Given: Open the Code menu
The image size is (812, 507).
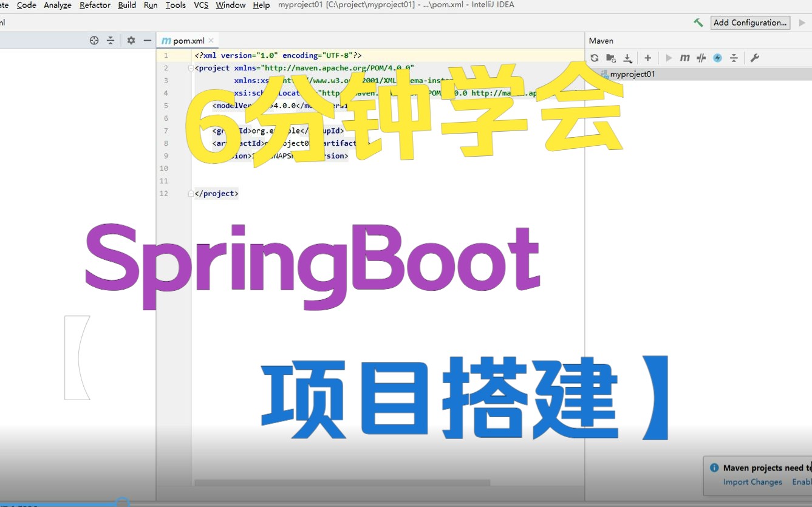Looking at the screenshot, I should click(26, 5).
